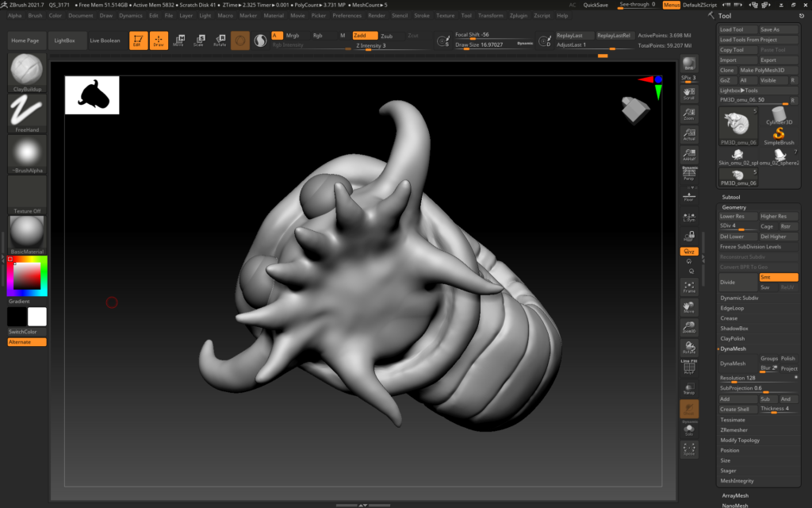Click the LightBox button
812x508 pixels.
(x=65, y=40)
